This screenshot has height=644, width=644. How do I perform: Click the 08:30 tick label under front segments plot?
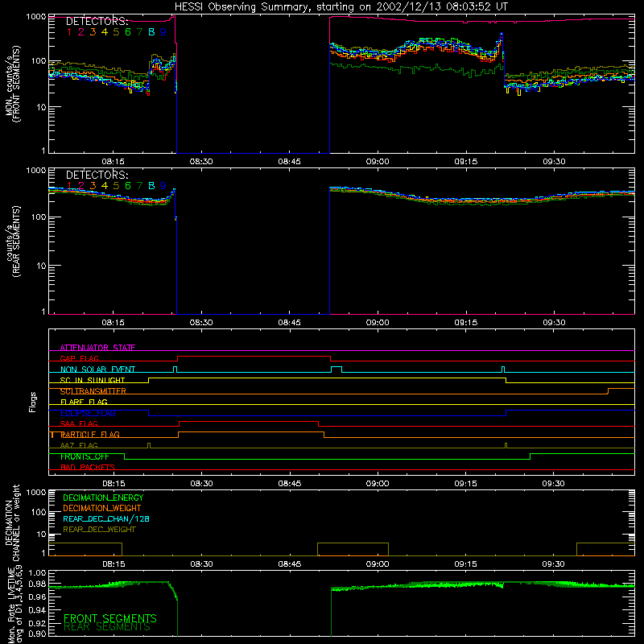click(x=201, y=162)
